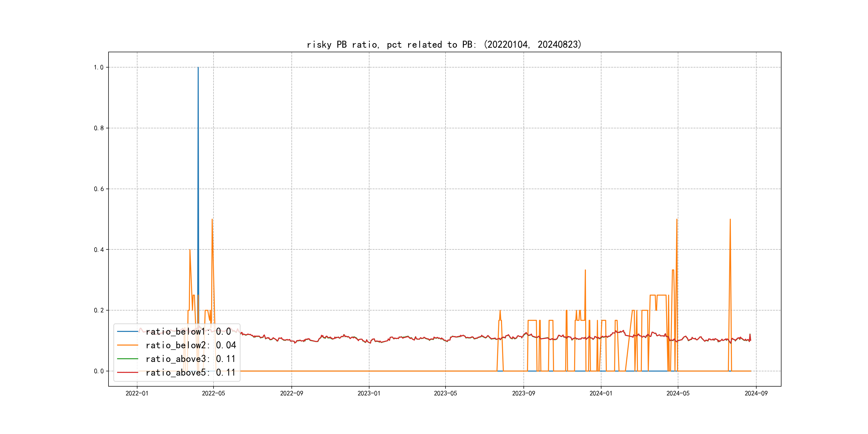The image size is (868, 434).
Task: Click the x-axis label 2023-01
Action: coord(369,394)
